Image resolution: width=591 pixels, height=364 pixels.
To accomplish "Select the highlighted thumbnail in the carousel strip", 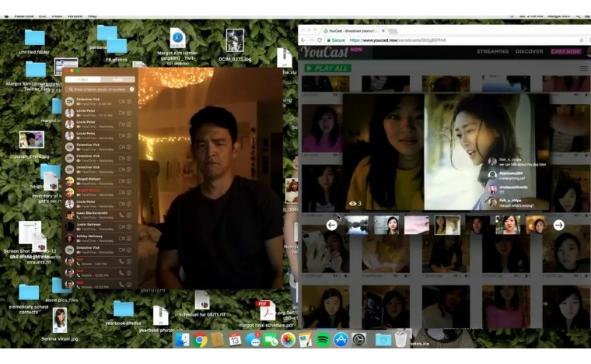I will 446,225.
